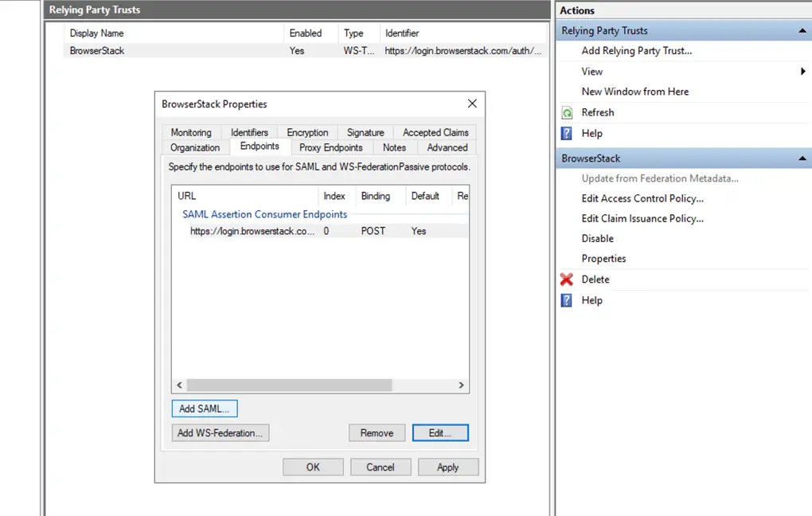812x516 pixels.
Task: Open Edit Claim Issuance Policy...
Action: click(642, 218)
